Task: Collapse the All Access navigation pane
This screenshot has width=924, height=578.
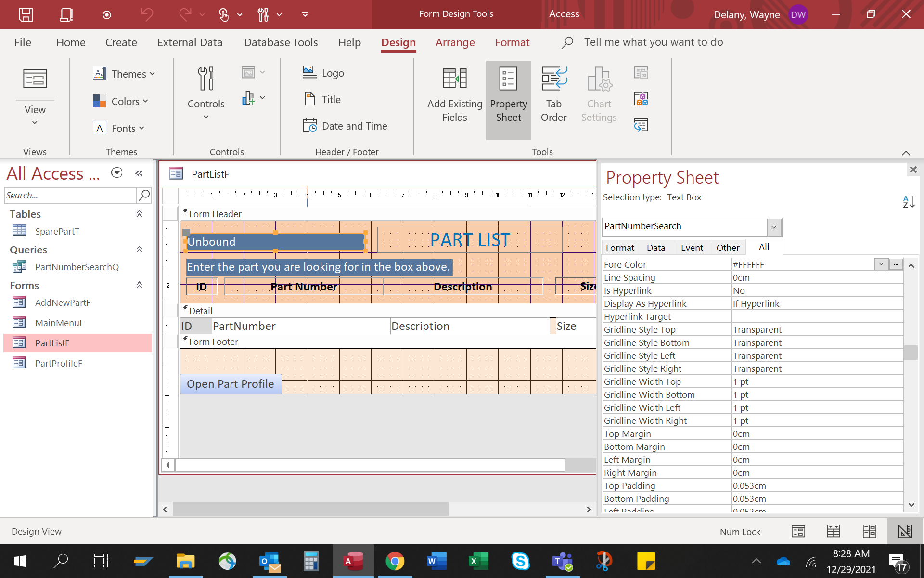Action: (139, 173)
